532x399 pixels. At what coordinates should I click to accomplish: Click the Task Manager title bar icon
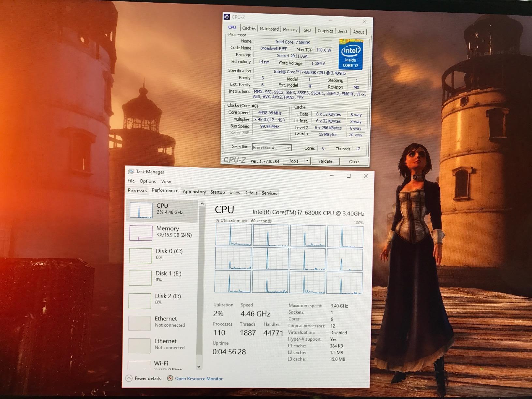(131, 171)
